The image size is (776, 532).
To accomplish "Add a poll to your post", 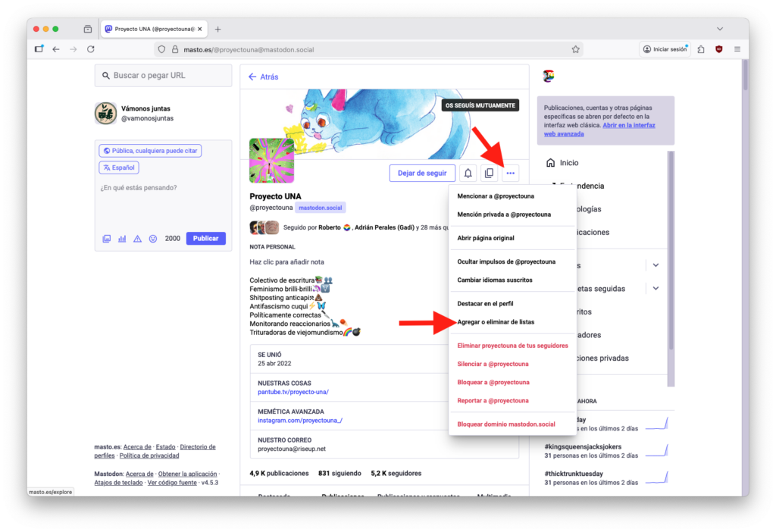I will tap(122, 239).
